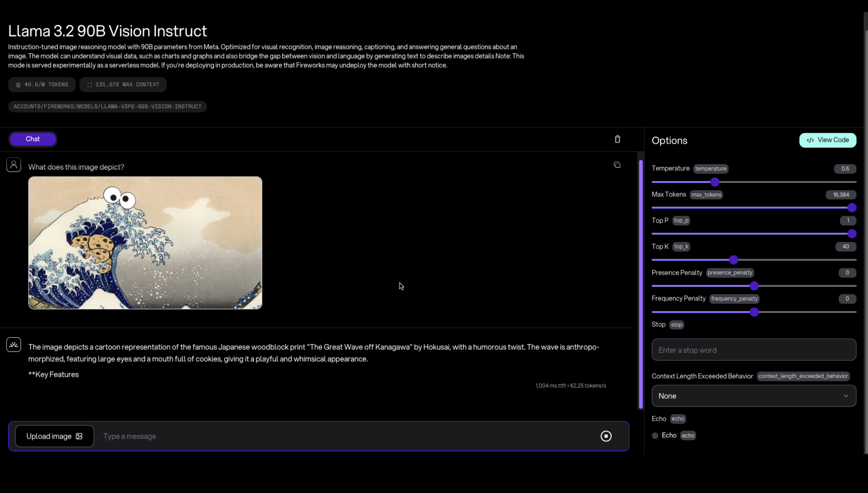
Task: Open View Code panel
Action: (x=828, y=140)
